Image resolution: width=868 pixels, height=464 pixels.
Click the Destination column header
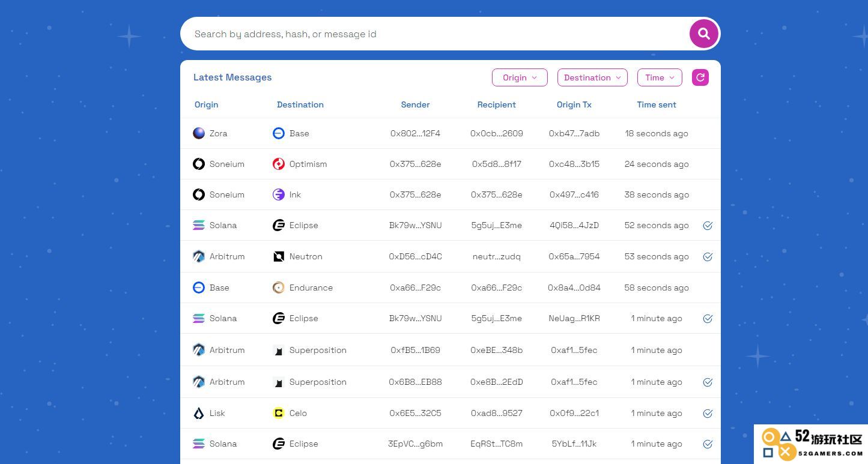pos(300,104)
